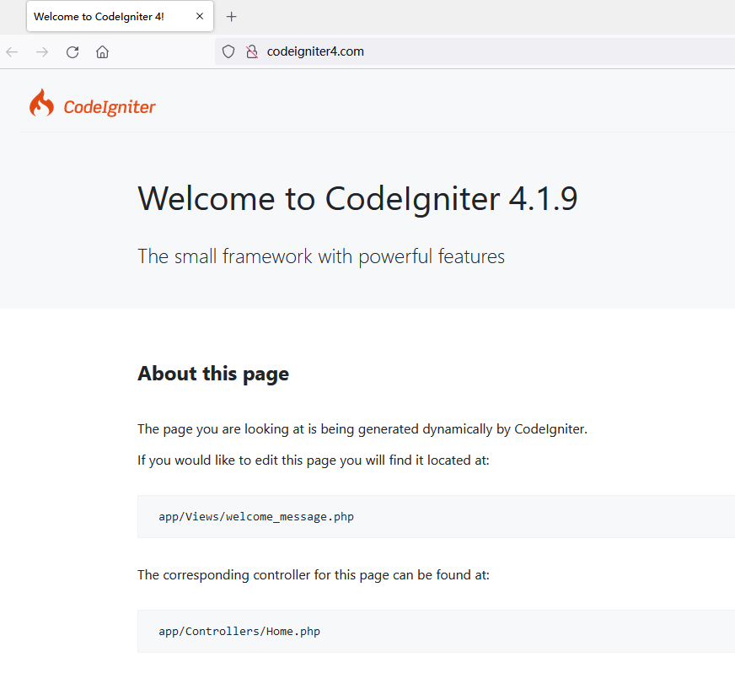Click the app/Controllers/Home.php code path
735x700 pixels.
pos(239,631)
